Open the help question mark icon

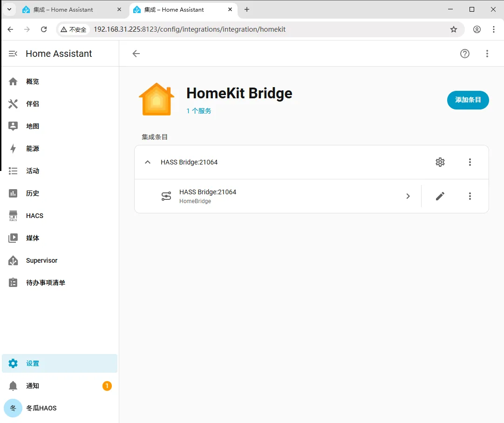coord(465,54)
